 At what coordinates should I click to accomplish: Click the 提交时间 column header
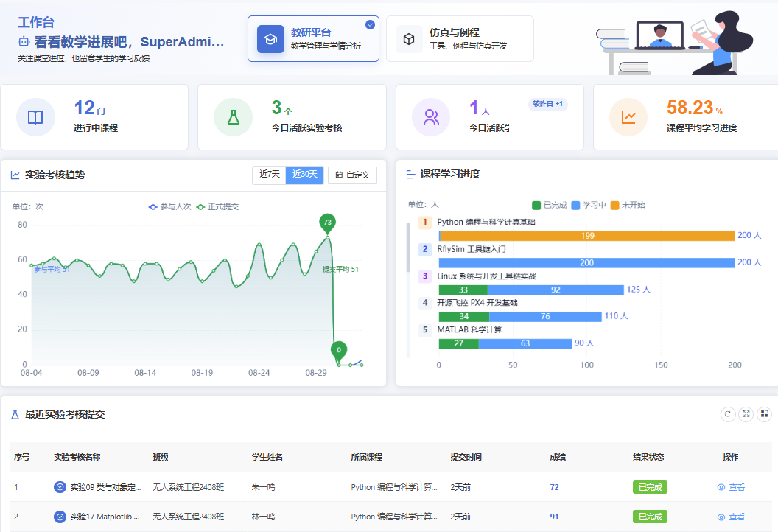466,457
